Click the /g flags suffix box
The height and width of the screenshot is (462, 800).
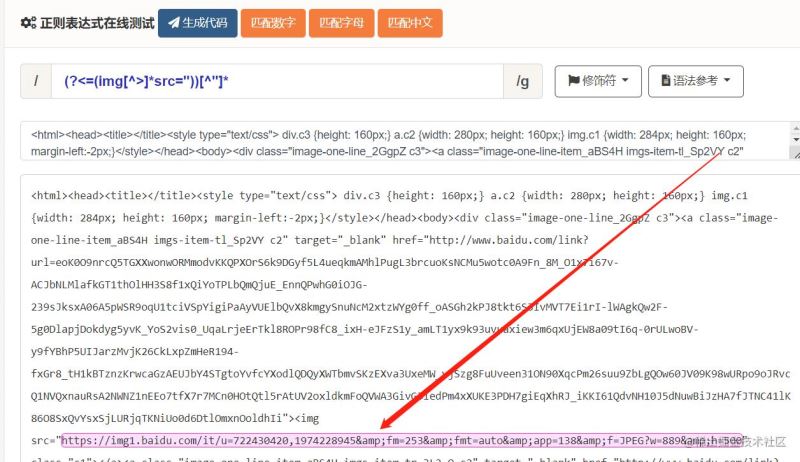[x=522, y=81]
